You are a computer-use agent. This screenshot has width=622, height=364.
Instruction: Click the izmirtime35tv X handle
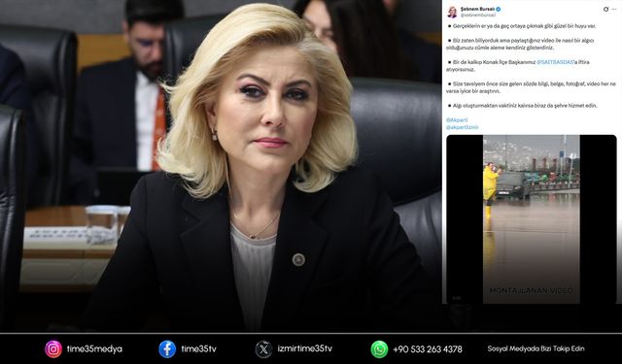[304, 348]
